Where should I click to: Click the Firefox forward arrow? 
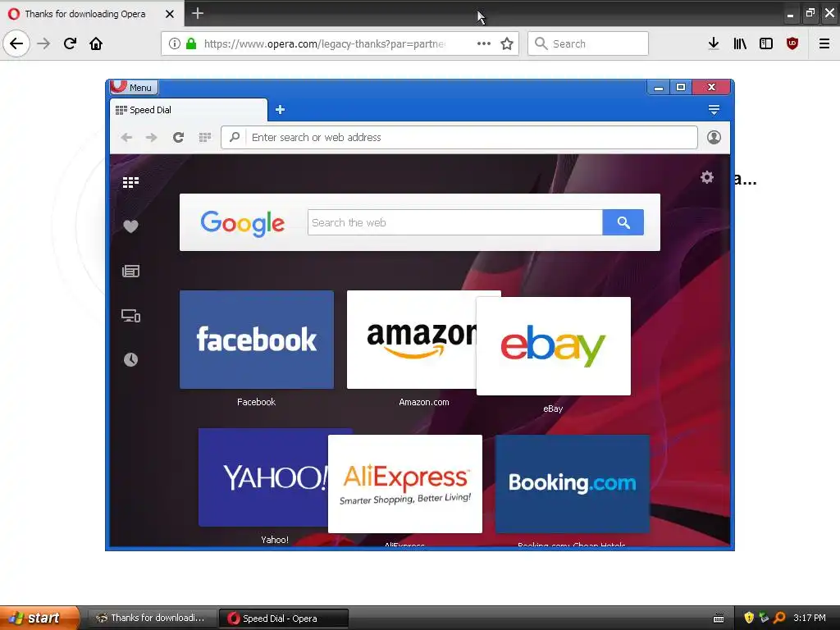43,43
